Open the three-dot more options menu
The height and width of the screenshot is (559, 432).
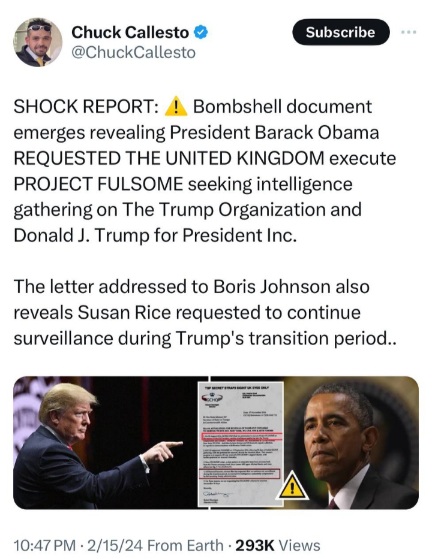408,32
